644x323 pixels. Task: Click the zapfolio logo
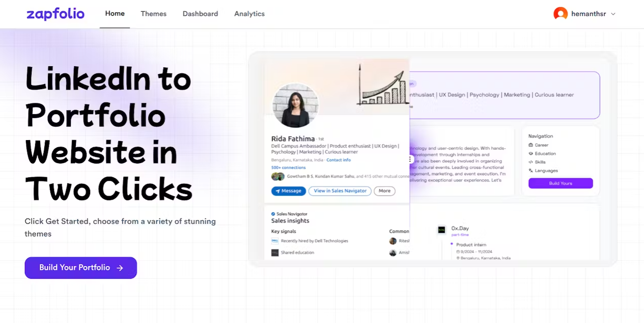coord(55,14)
